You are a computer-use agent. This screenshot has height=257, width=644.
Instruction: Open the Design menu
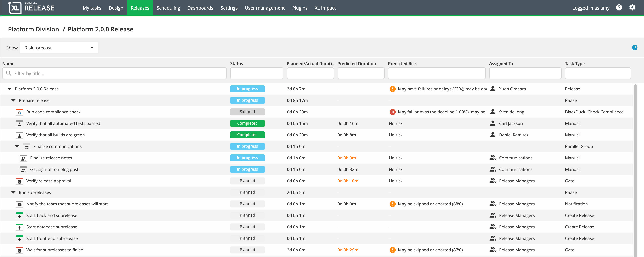(x=116, y=8)
